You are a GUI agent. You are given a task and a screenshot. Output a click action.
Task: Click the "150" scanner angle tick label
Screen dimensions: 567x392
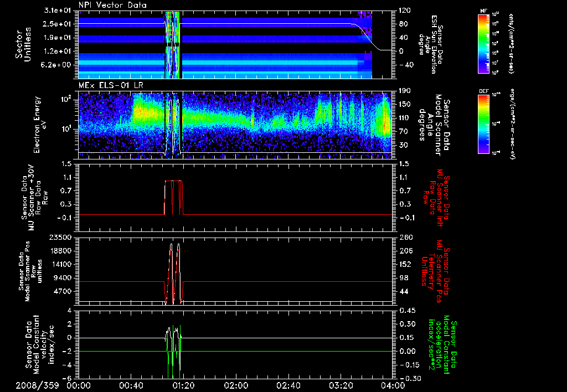pos(405,105)
